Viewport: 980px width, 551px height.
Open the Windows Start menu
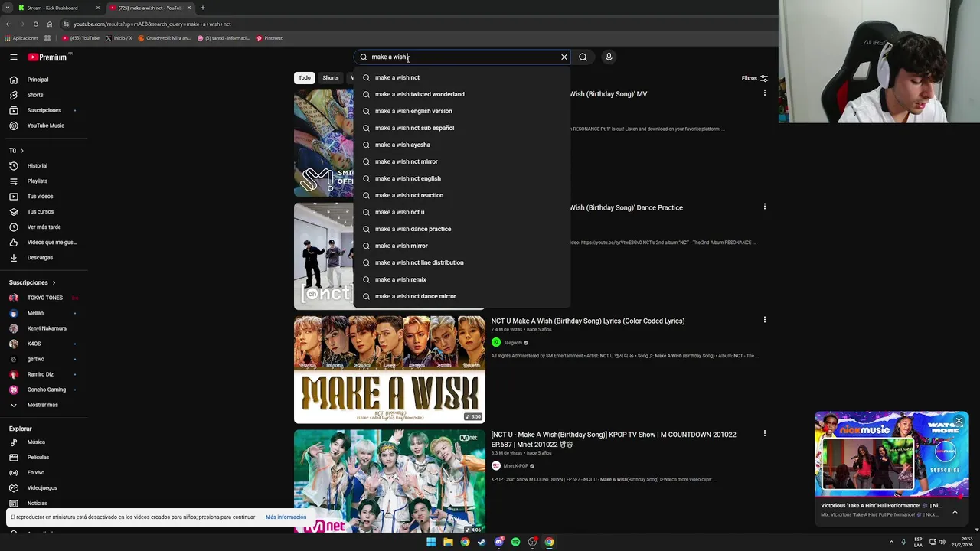[x=431, y=542]
